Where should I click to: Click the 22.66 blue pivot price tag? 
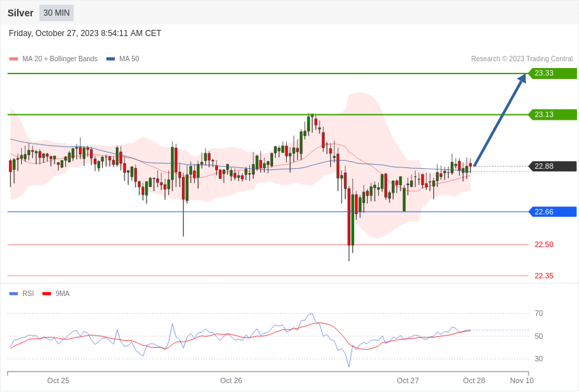coord(553,212)
